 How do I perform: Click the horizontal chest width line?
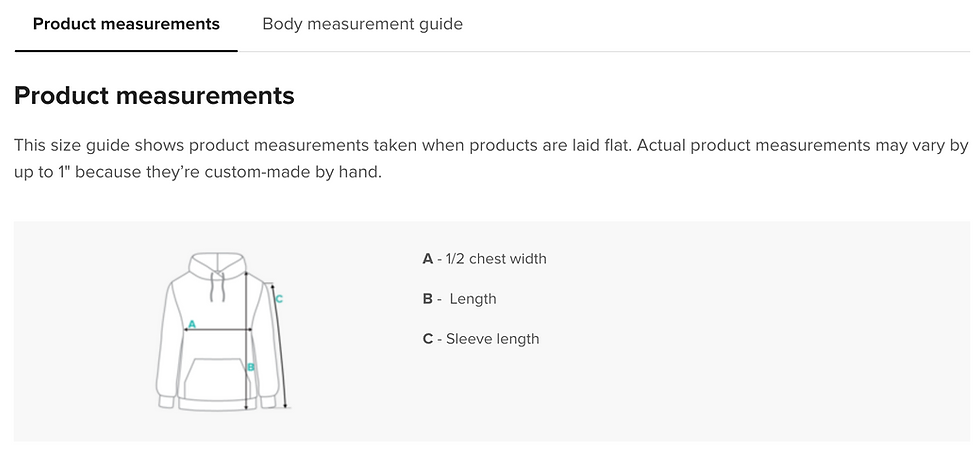click(x=222, y=329)
